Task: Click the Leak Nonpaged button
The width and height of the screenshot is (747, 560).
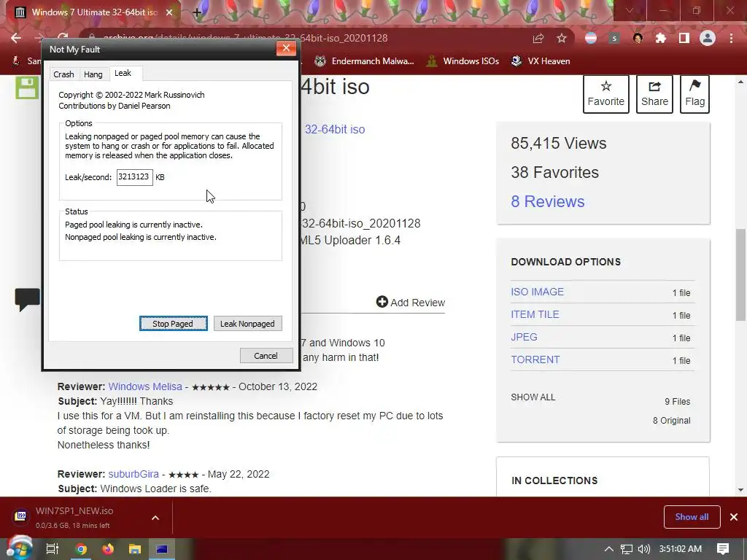Action: pos(247,323)
